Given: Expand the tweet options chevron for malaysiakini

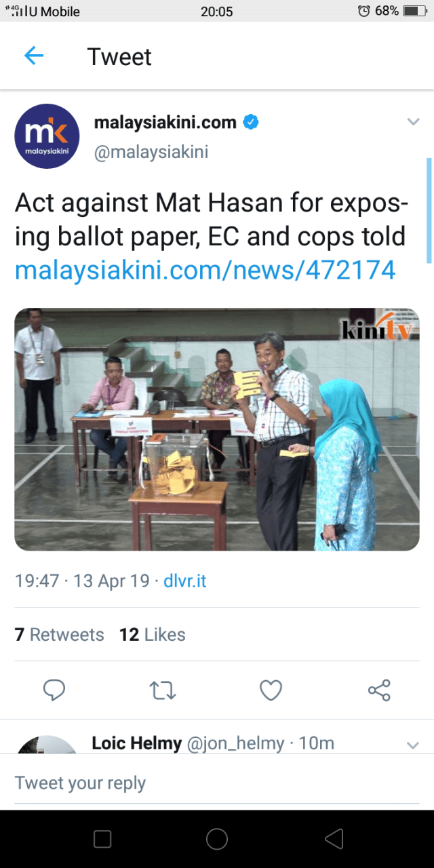Looking at the screenshot, I should (413, 122).
